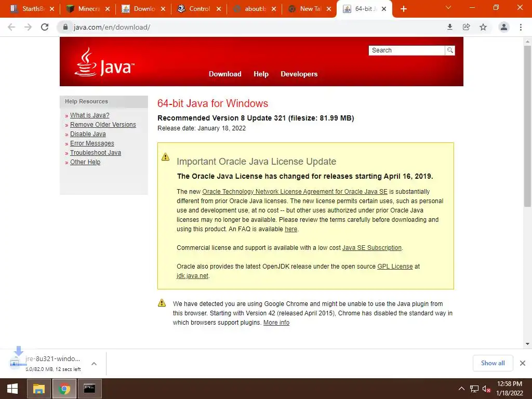The width and height of the screenshot is (532, 399).
Task: Open Chrome three-dot menu
Action: (521, 27)
